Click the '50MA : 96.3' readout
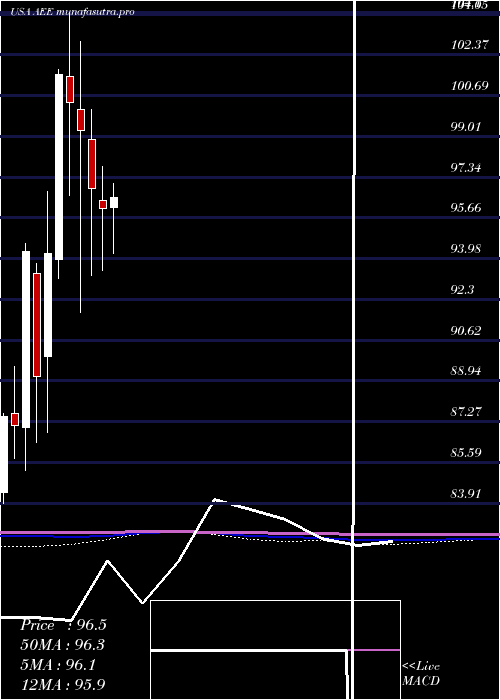Viewport: 500px width, 700px height. [x=63, y=645]
